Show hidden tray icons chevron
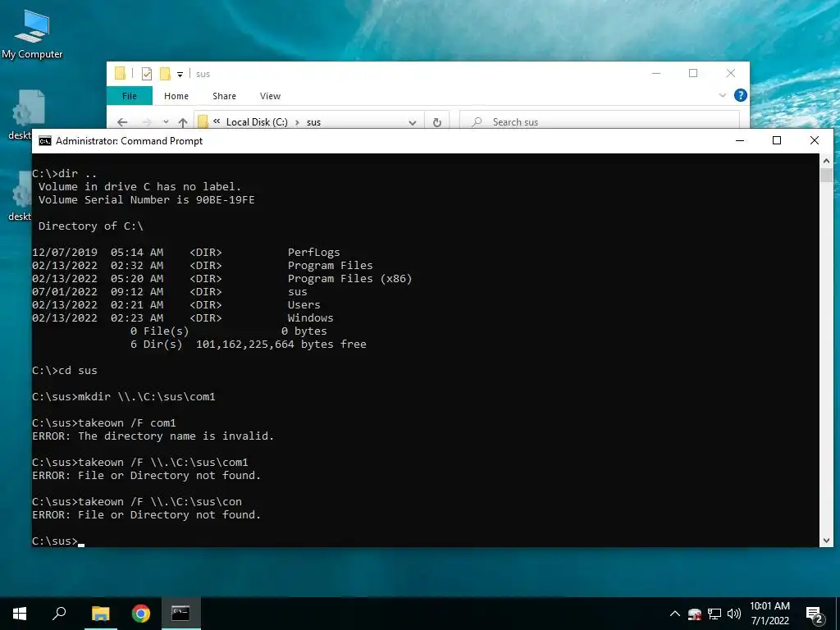Image resolution: width=840 pixels, height=630 pixels. pyautogui.click(x=675, y=614)
